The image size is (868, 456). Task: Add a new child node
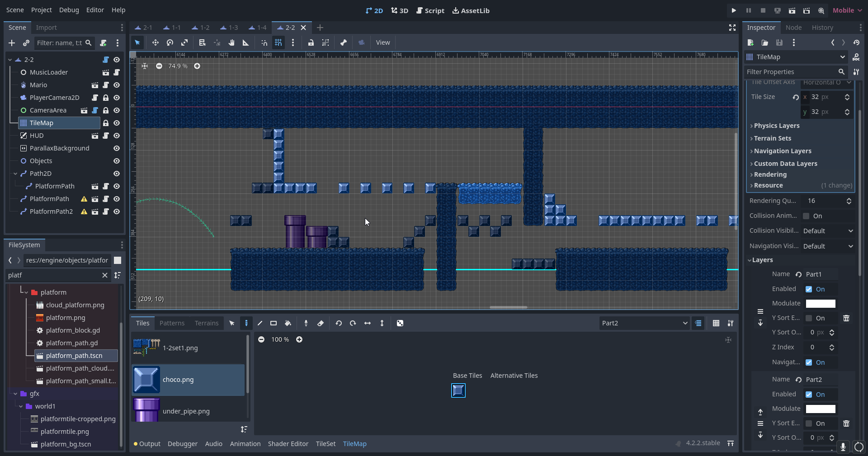click(x=12, y=43)
